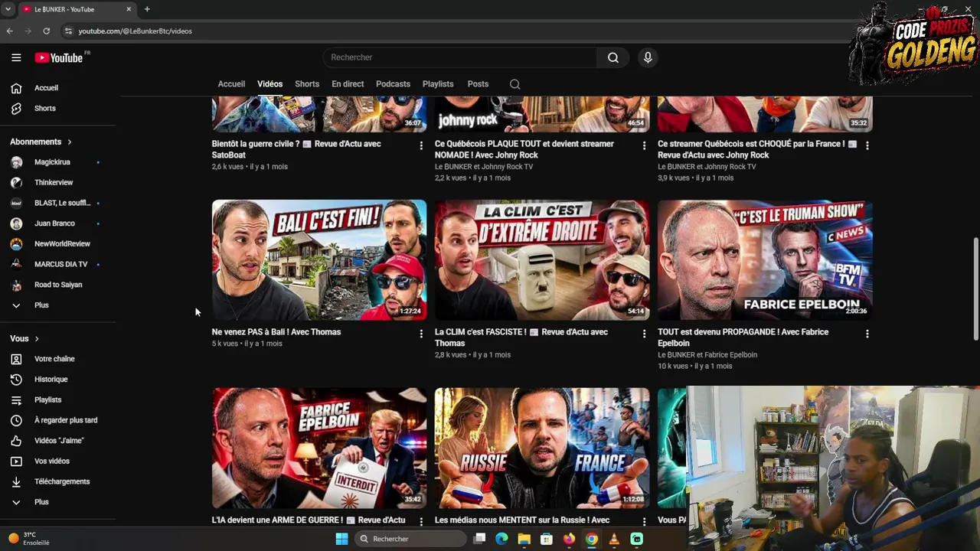The height and width of the screenshot is (551, 980).
Task: Expand more items with Plus under Téléchargements
Action: click(x=41, y=502)
